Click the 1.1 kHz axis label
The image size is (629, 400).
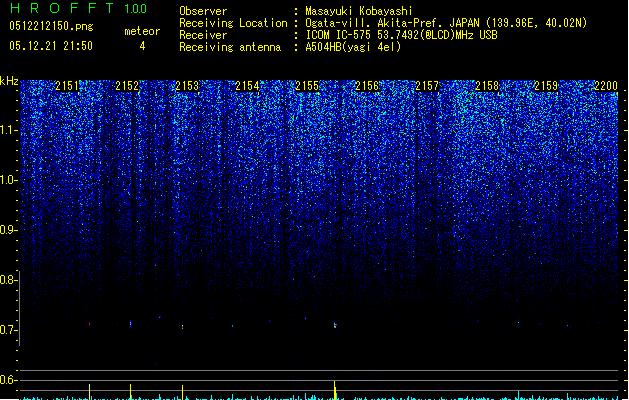coord(9,130)
